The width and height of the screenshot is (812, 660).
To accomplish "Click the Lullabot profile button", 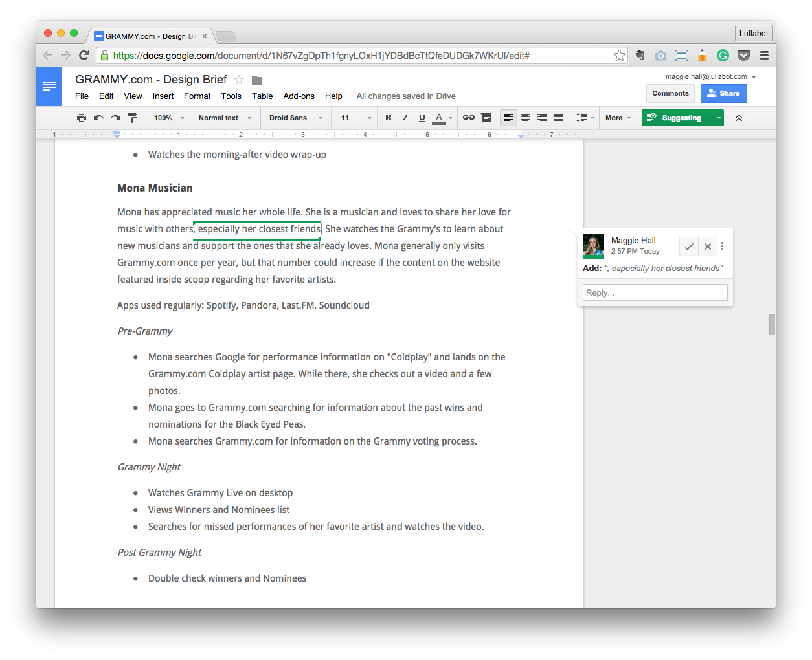I will (754, 34).
